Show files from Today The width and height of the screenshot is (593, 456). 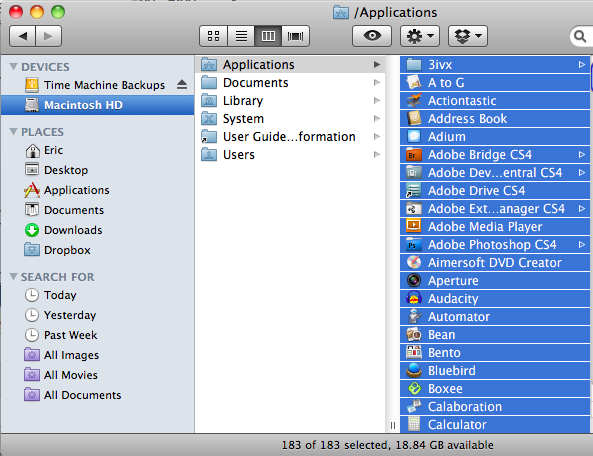pyautogui.click(x=98, y=295)
